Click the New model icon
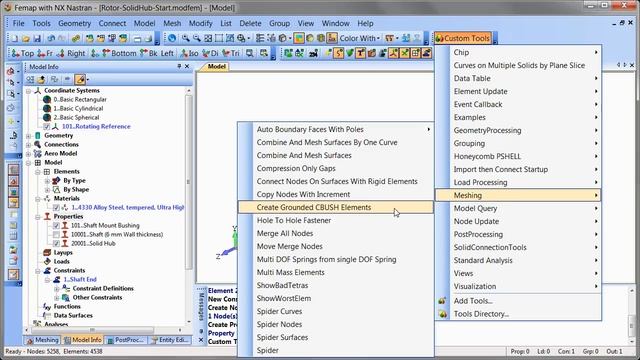 pos(15,38)
